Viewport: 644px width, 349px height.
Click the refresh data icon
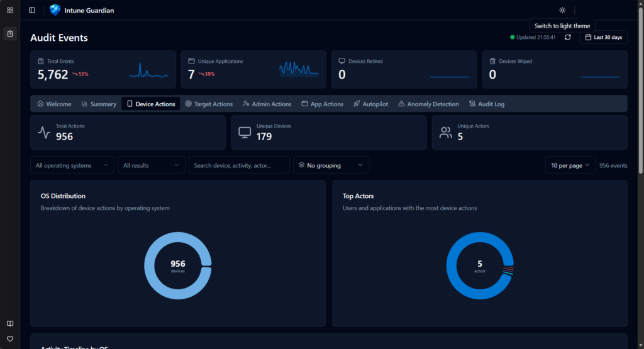(568, 38)
